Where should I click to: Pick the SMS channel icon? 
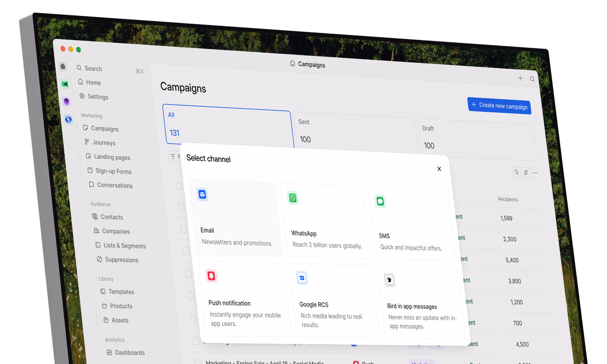380,201
